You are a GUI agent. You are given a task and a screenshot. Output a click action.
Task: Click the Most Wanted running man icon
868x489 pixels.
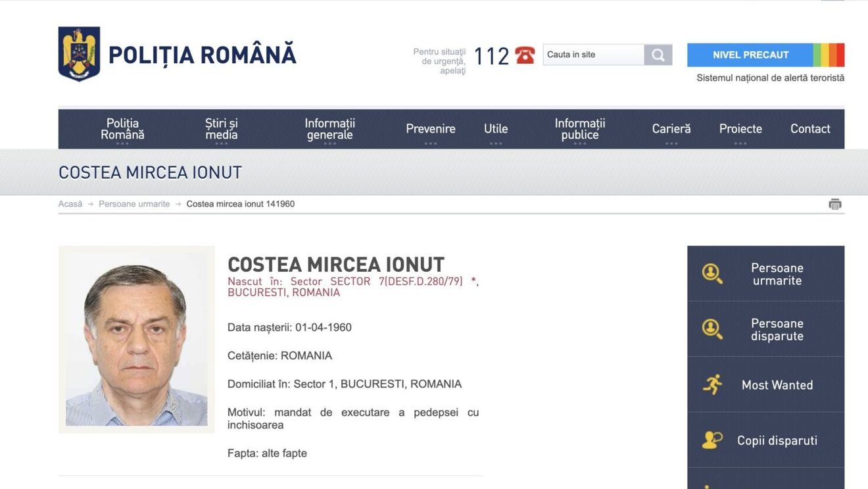pos(712,384)
